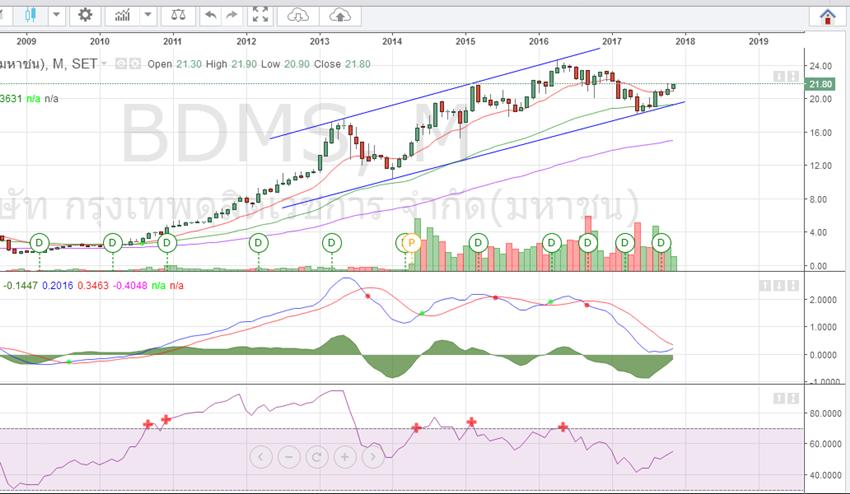Image resolution: width=850 pixels, height=494 pixels.
Task: Click MACD value -0.1447
Action: pyautogui.click(x=21, y=285)
